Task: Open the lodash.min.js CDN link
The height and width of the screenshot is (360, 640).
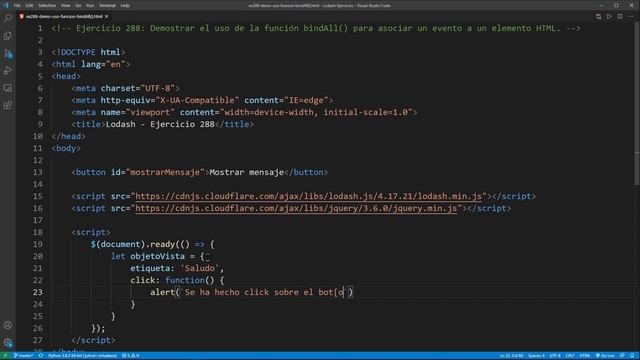Action: coord(309,196)
